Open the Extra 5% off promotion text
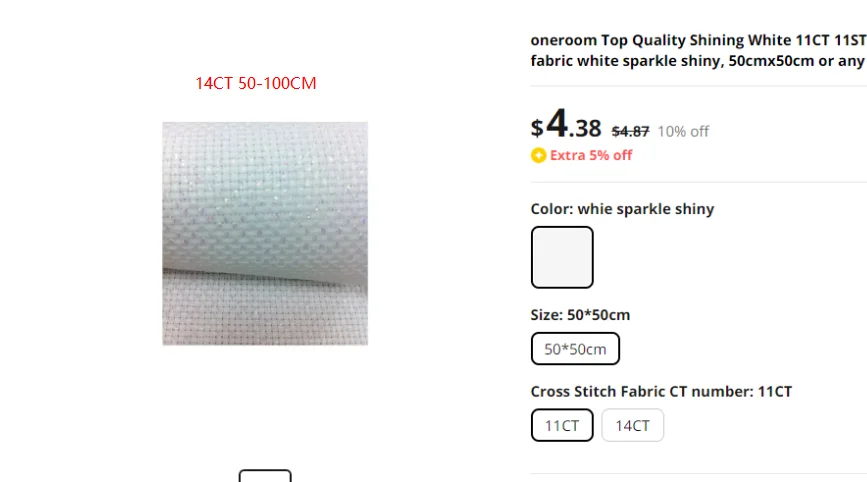The image size is (867, 482). 591,155
